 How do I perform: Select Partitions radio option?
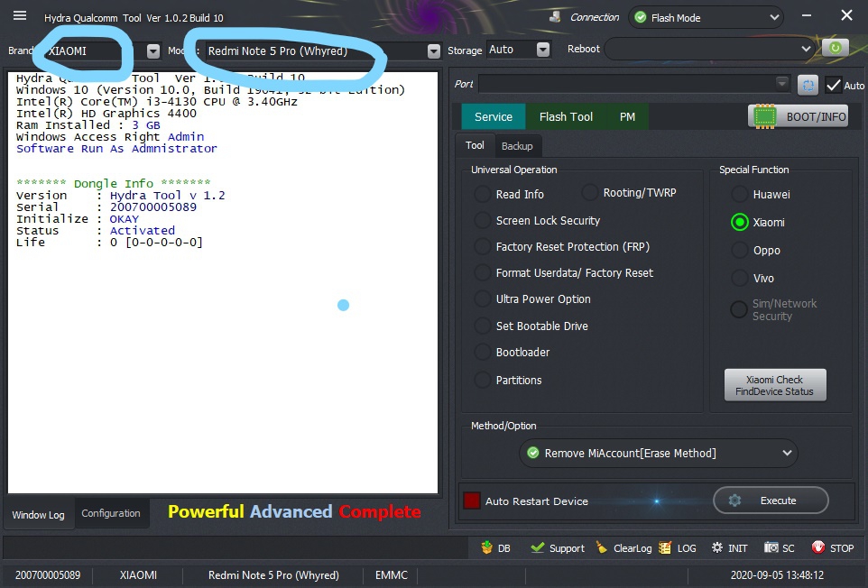482,380
